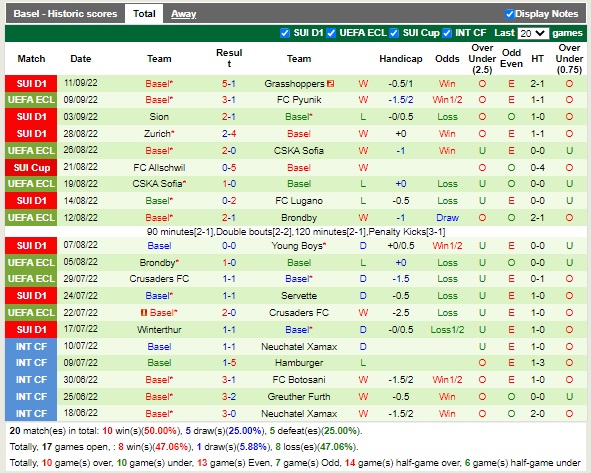
Task: Uncheck the SUI Cup filter checkbox
Action: [x=394, y=33]
